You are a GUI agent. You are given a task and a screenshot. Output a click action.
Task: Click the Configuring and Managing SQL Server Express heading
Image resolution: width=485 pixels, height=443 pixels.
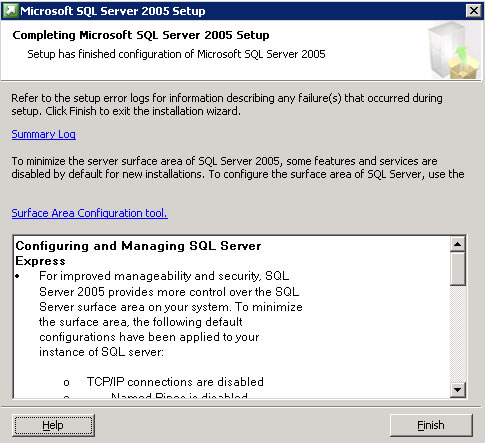coord(138,253)
